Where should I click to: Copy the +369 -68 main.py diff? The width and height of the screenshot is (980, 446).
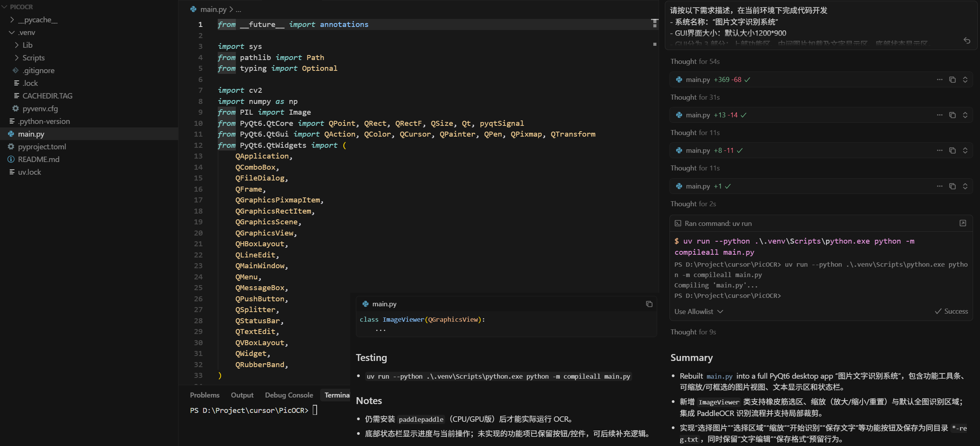click(952, 80)
